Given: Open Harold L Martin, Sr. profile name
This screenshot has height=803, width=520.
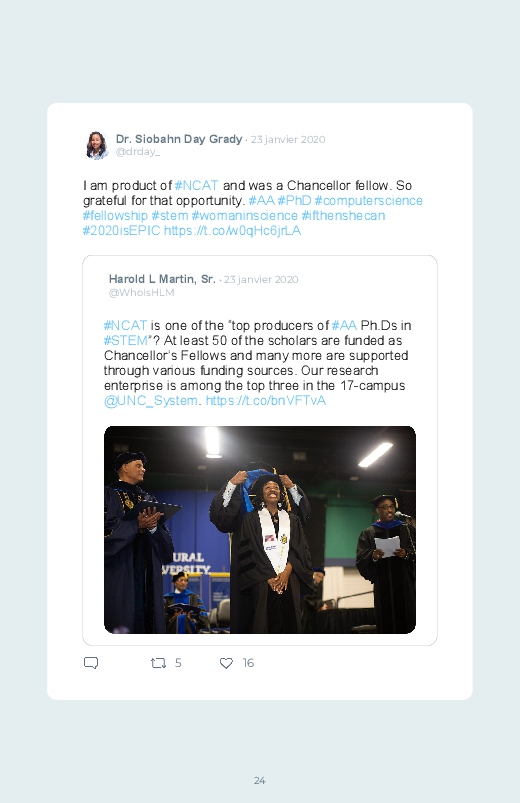Looking at the screenshot, I should [162, 279].
